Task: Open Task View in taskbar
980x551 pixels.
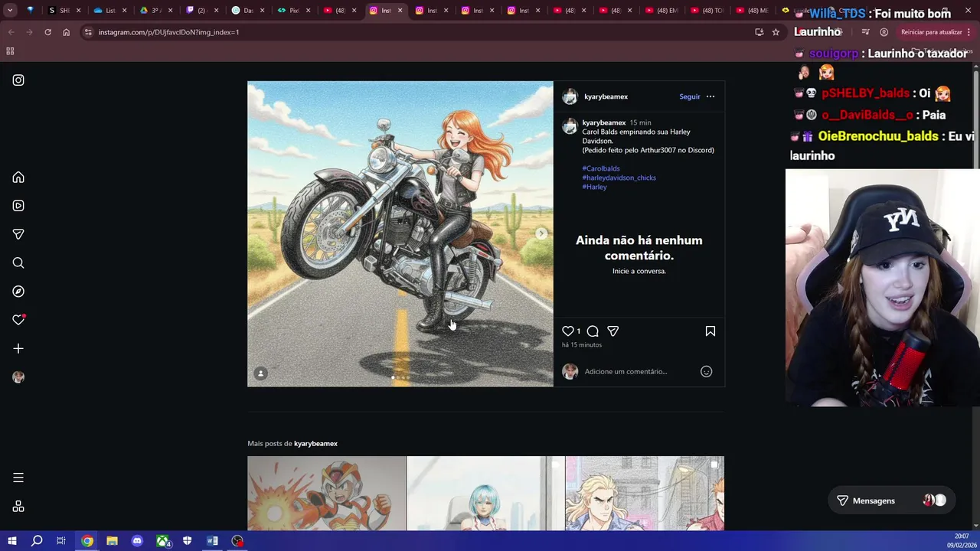Action: [x=61, y=541]
